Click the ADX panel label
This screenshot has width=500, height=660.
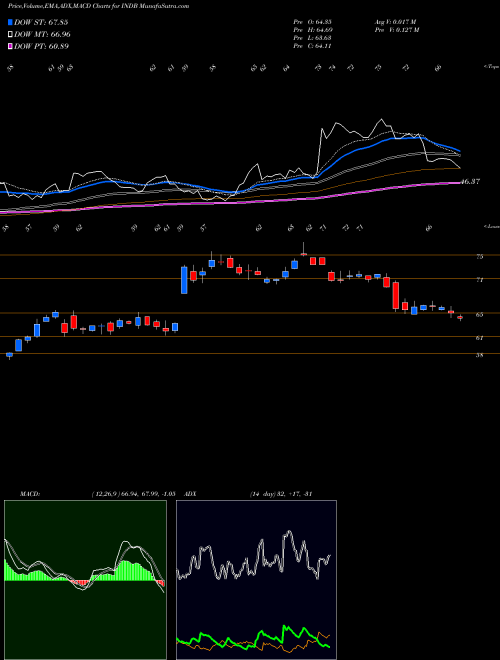[x=190, y=494]
